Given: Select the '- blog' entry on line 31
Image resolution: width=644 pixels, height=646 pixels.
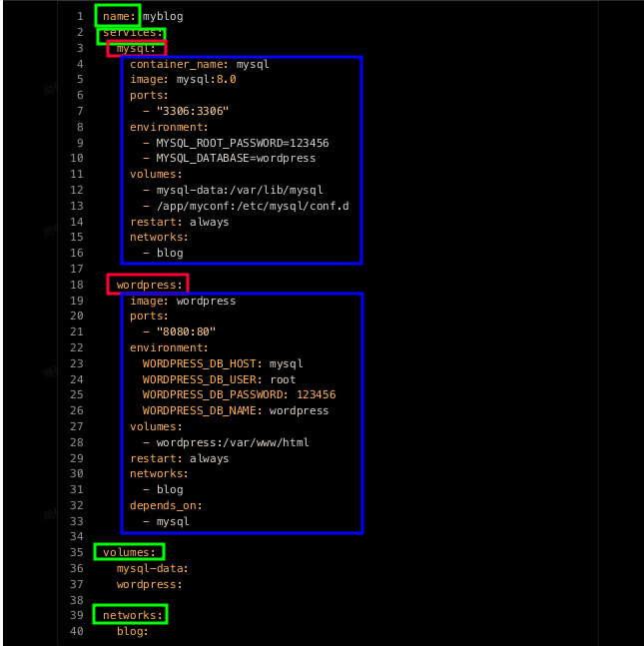Looking at the screenshot, I should point(163,489).
